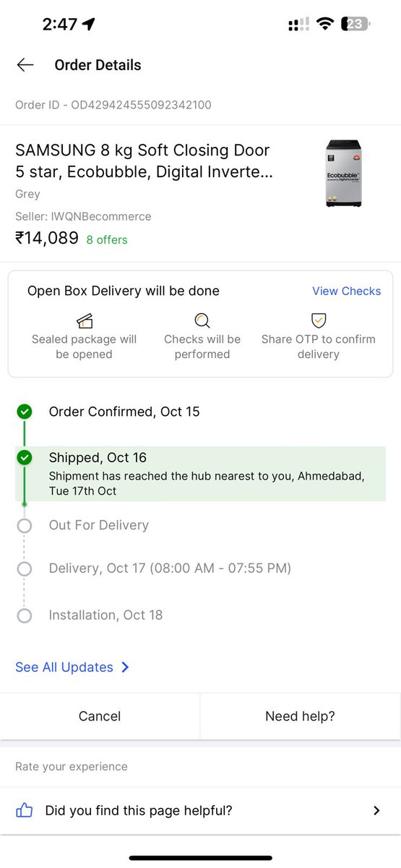Tap the Installation step circle
This screenshot has width=401, height=868.
pyautogui.click(x=25, y=616)
